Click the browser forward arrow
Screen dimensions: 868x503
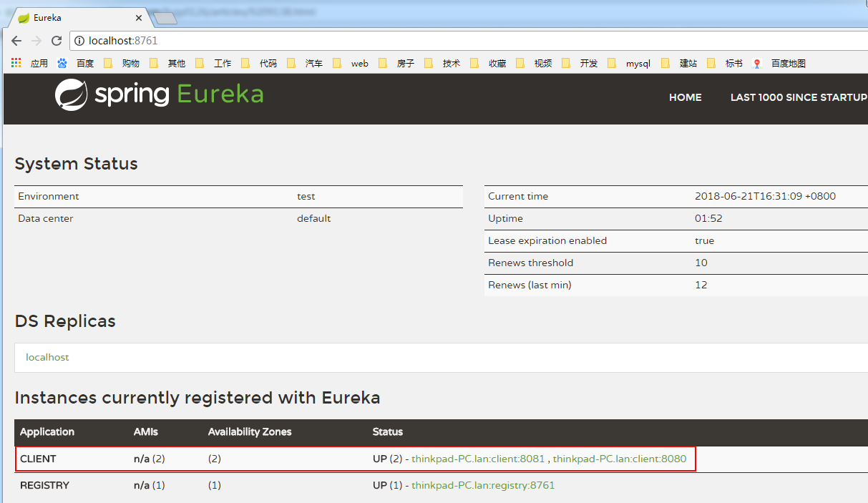[36, 41]
